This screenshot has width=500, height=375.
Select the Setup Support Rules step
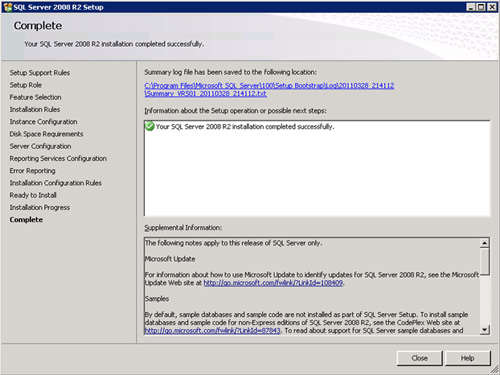[x=40, y=73]
